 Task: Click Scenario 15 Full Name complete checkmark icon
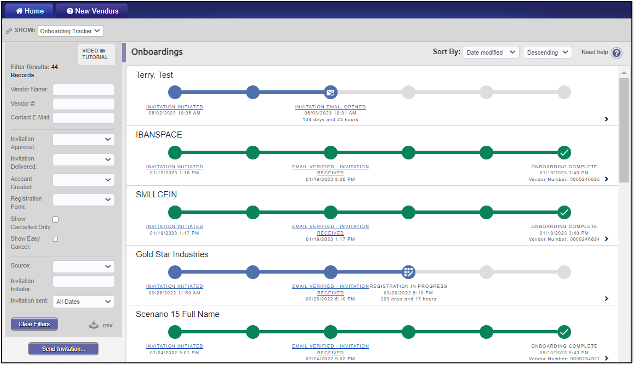point(564,332)
